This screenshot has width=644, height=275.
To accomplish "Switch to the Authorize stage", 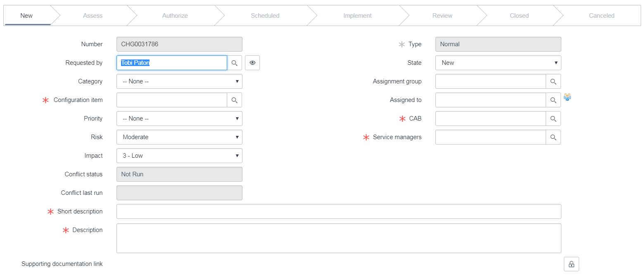I will [175, 16].
